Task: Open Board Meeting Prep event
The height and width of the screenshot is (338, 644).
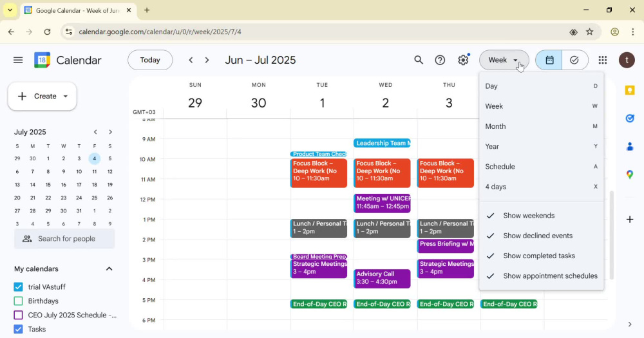Action: [x=319, y=256]
